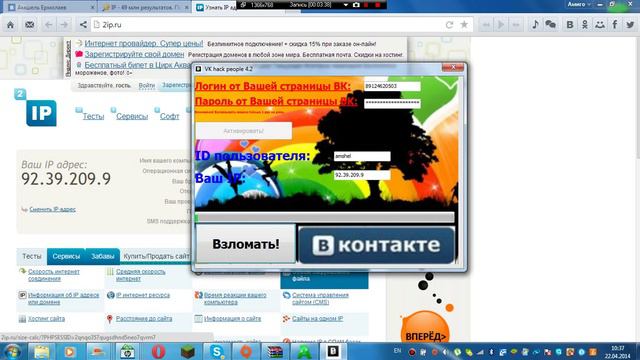This screenshot has height=360, width=640.
Task: Click the "Войти" login link
Action: pos(147,85)
